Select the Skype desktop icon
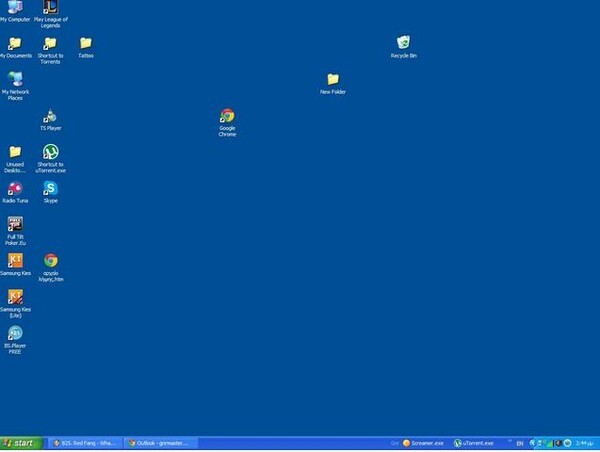The image size is (600, 452). point(50,188)
